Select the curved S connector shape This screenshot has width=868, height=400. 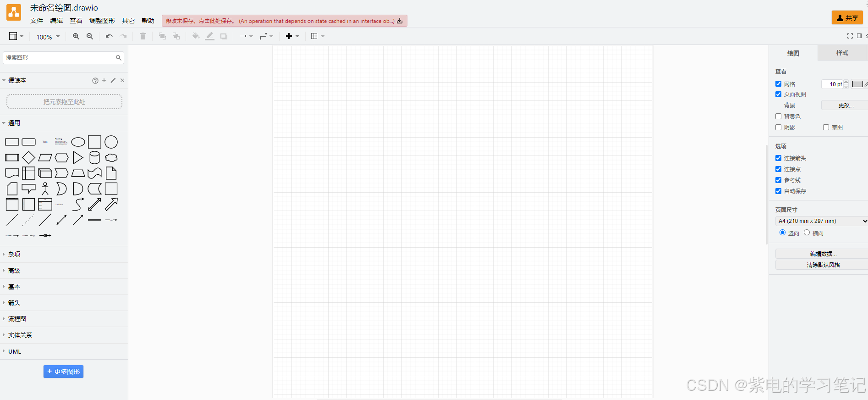tap(78, 204)
